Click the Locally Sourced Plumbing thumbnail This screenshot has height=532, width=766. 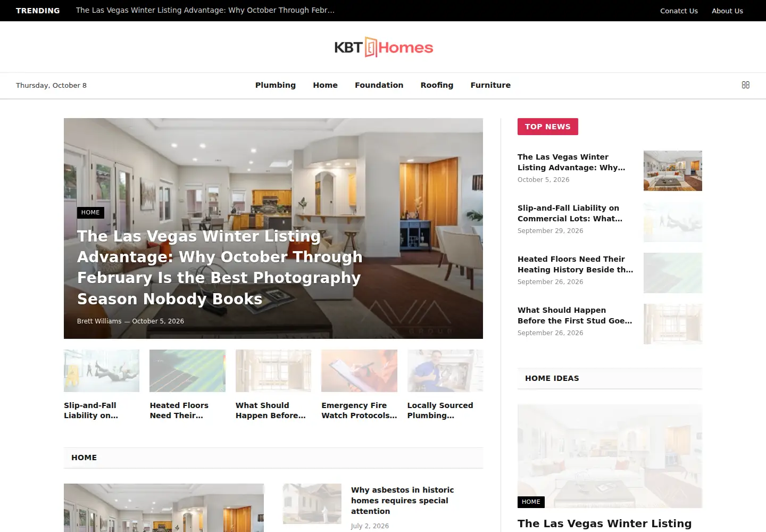[x=445, y=371]
